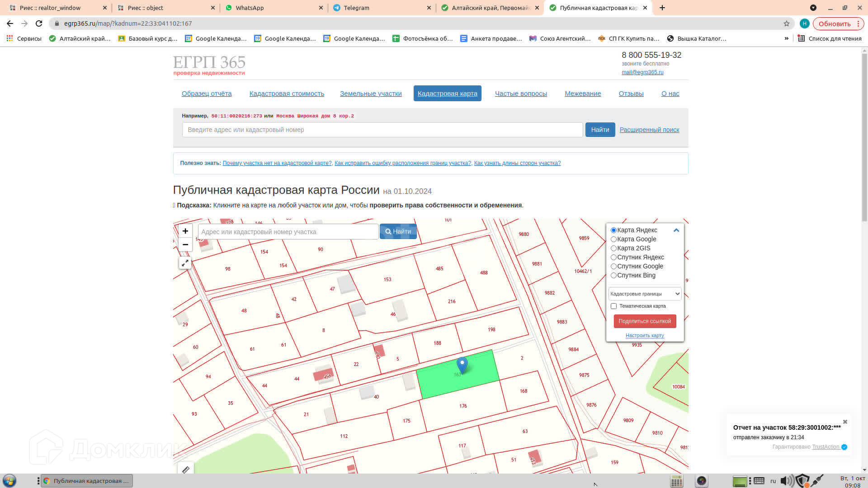Open Кадастровые границы dropdown

[644, 294]
